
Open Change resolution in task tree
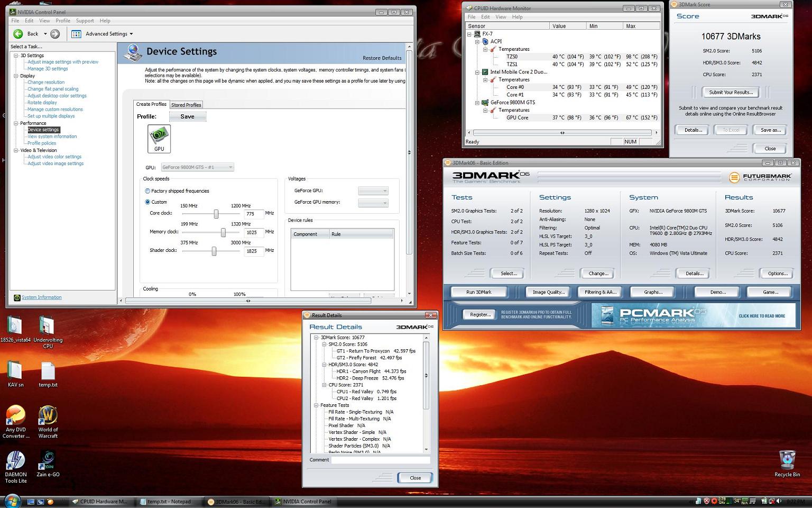coord(46,83)
